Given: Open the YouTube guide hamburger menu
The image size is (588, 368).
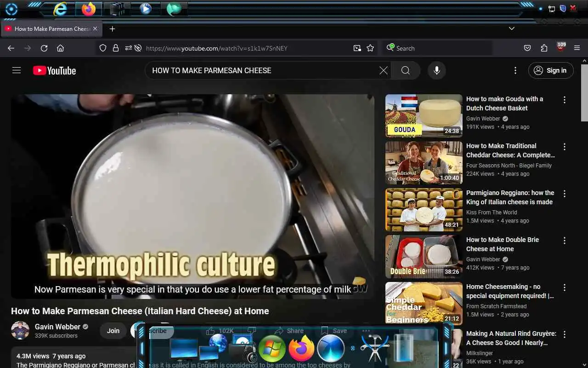Looking at the screenshot, I should (x=17, y=70).
